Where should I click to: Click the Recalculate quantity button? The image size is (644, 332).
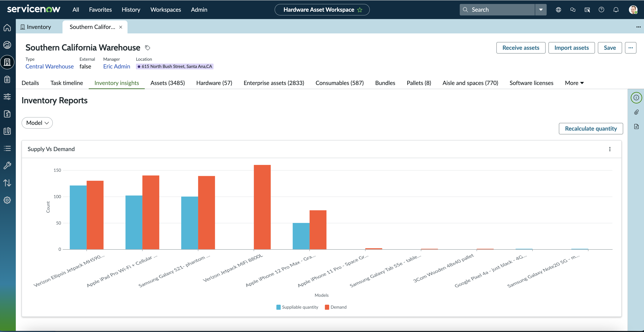[x=591, y=128]
